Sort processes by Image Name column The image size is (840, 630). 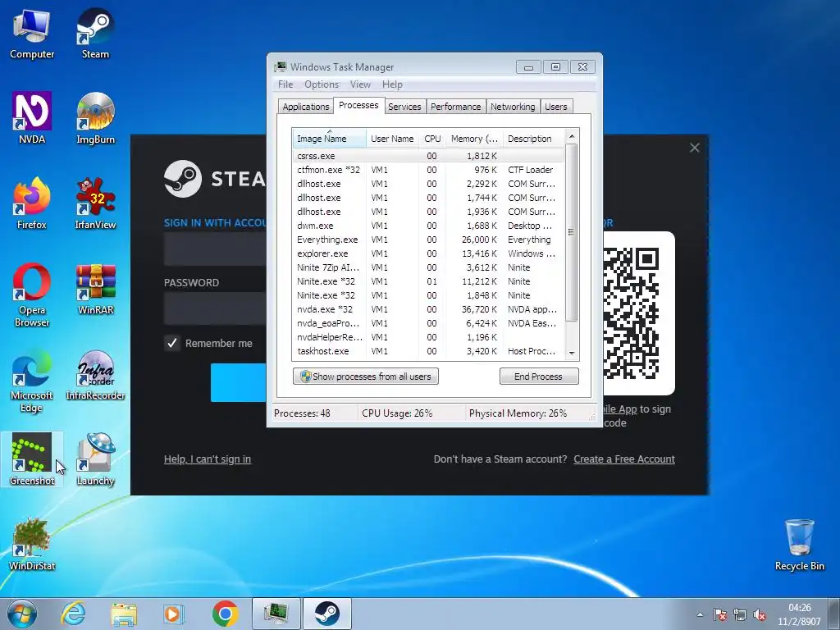(x=330, y=139)
